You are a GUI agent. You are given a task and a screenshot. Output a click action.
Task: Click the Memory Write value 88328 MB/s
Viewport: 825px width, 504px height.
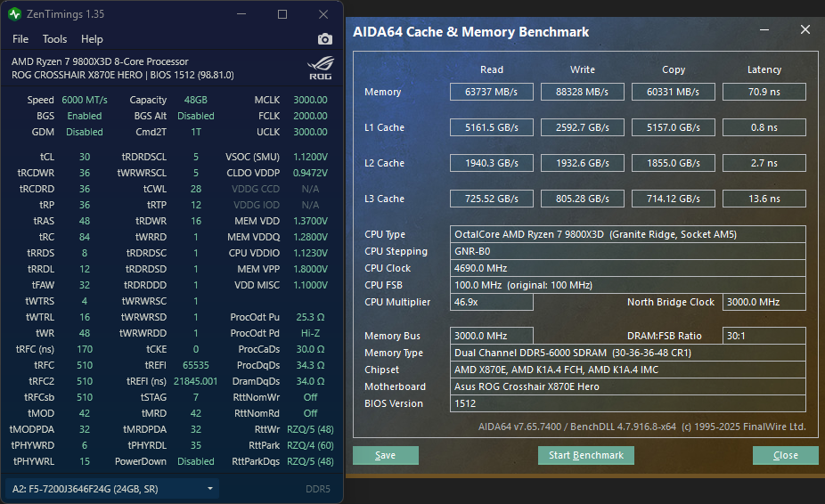(583, 92)
